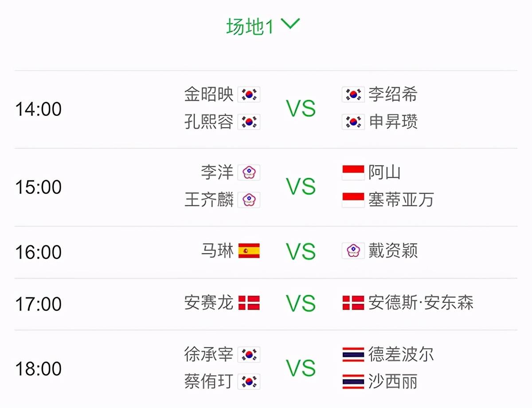
Task: Click the Thai flag beside 德差波尔
Action: tap(353, 354)
